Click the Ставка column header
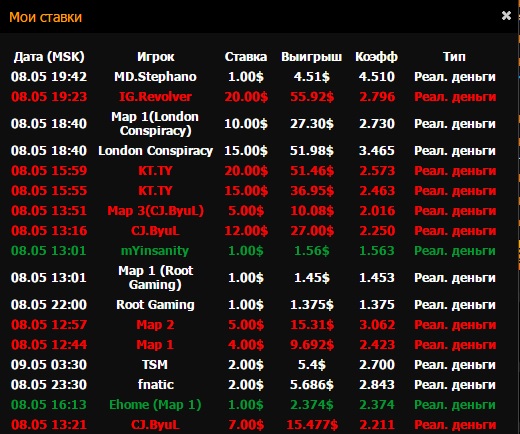This screenshot has height=434, width=520. click(246, 57)
